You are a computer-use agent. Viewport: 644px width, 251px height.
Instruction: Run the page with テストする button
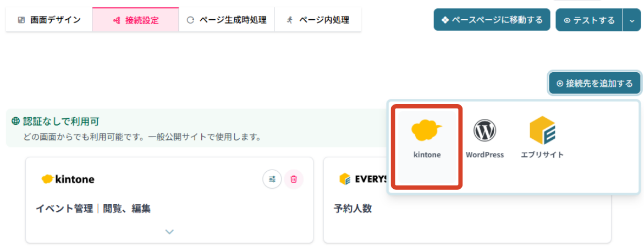(589, 20)
